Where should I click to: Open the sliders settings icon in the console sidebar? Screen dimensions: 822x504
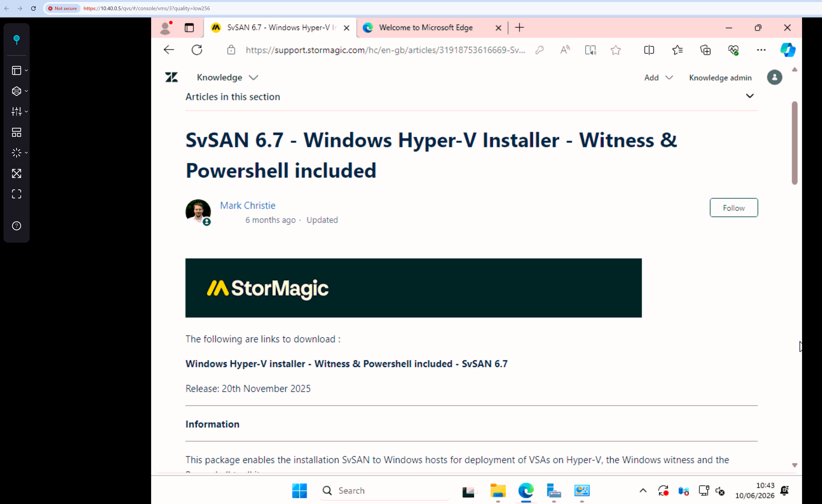tap(16, 111)
